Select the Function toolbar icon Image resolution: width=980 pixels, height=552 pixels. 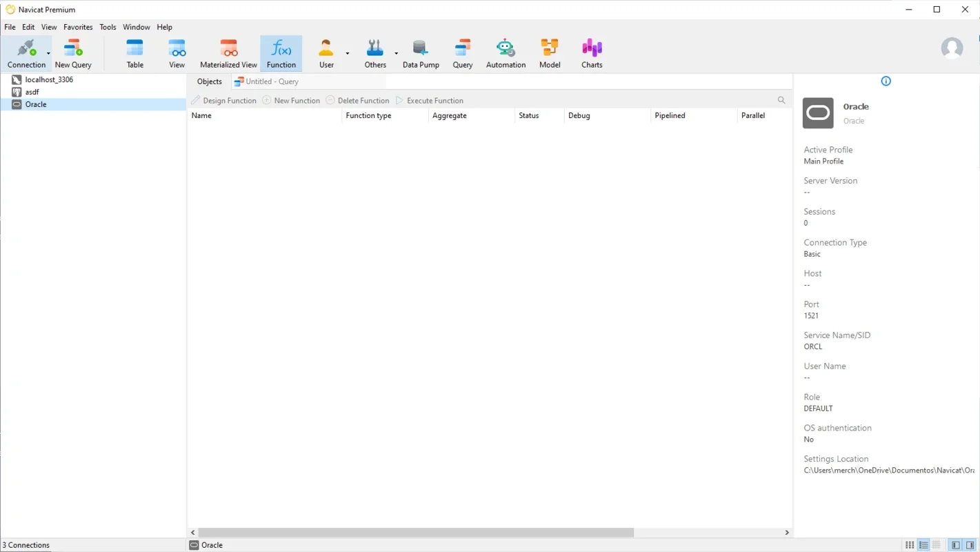pyautogui.click(x=281, y=54)
